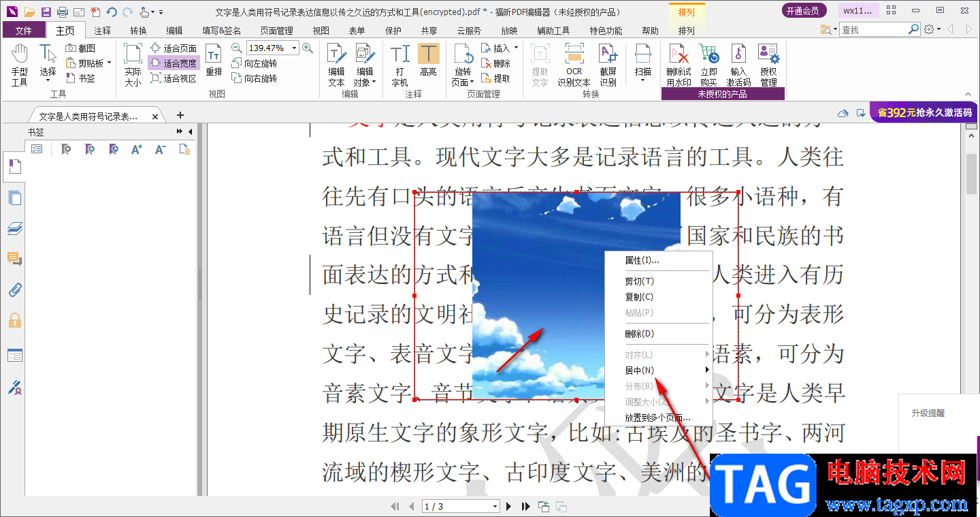Image resolution: width=980 pixels, height=517 pixels.
Task: Choose 删除(D) in context menu
Action: pos(659,334)
